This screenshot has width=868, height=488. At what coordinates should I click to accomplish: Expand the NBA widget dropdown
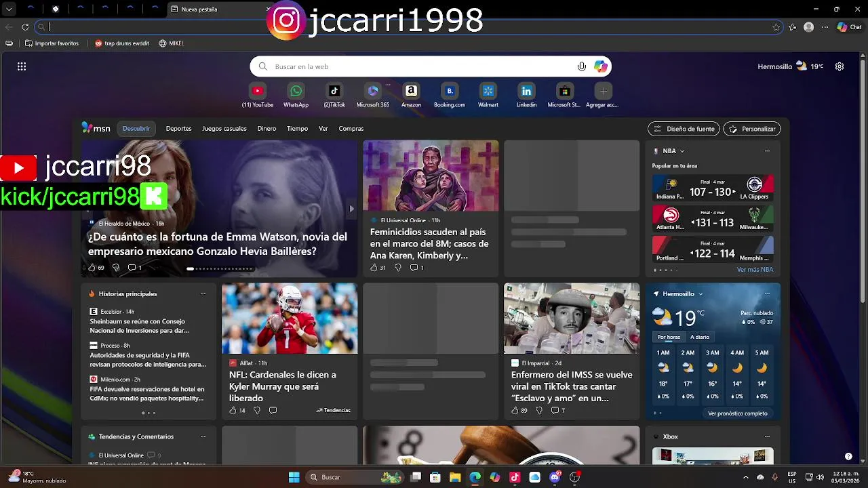pos(682,151)
